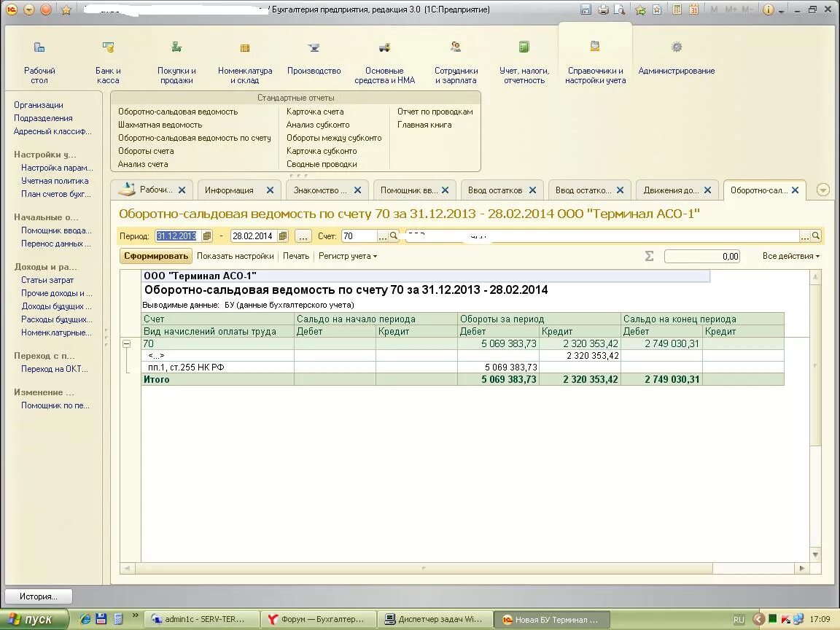The image size is (840, 630).
Task: Click magnifier next to account field
Action: pos(394,236)
